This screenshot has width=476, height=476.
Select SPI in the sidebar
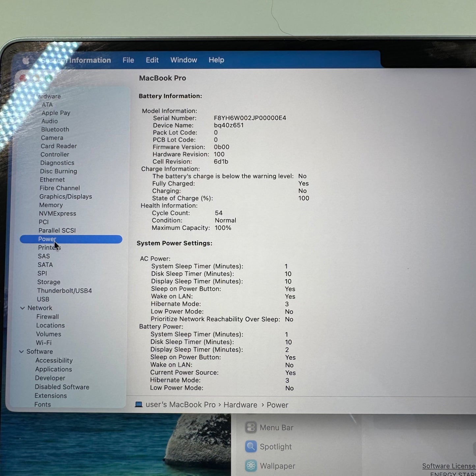pyautogui.click(x=42, y=273)
